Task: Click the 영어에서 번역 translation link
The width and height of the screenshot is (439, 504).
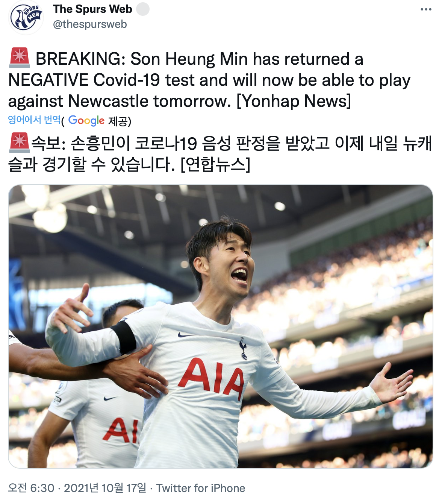Action: pyautogui.click(x=34, y=120)
